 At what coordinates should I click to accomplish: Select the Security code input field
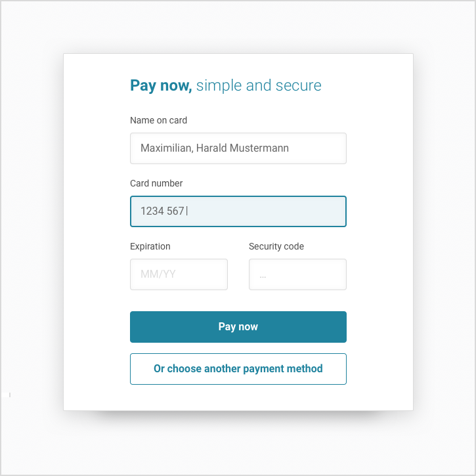pyautogui.click(x=297, y=274)
